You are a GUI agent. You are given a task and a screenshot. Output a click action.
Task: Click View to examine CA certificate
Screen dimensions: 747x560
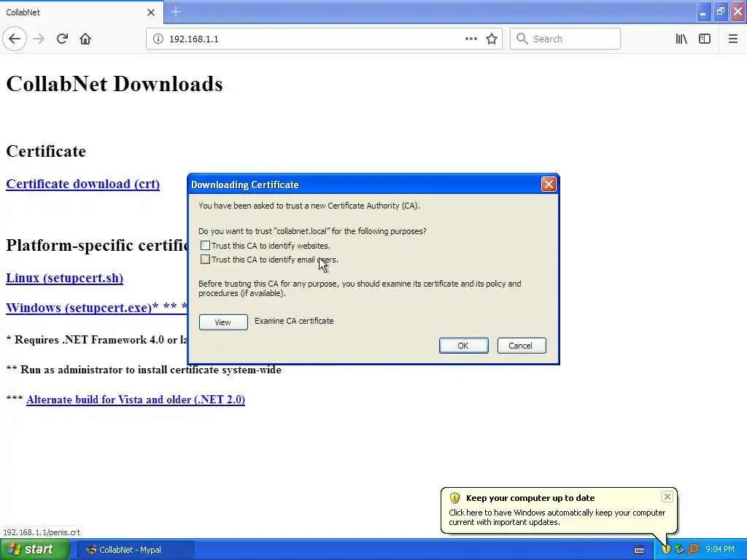coord(223,322)
